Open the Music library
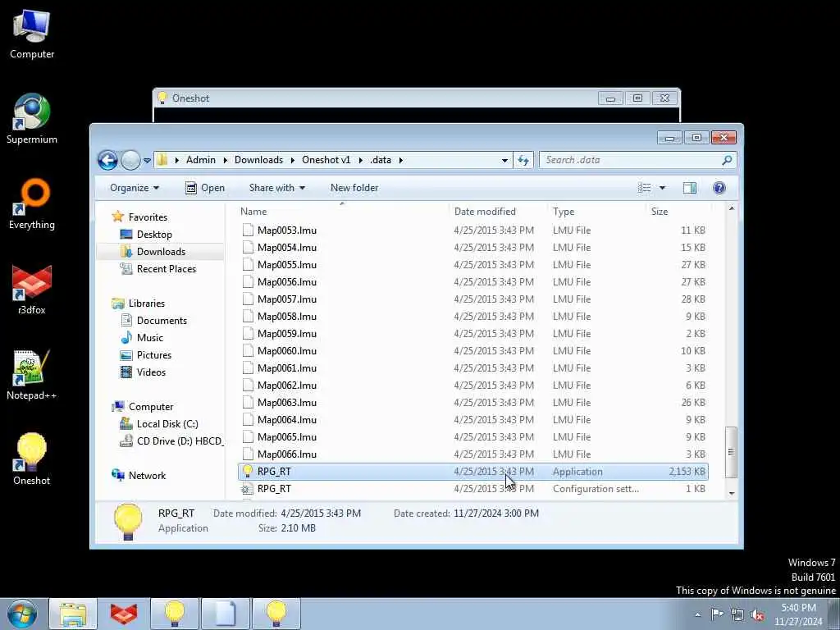This screenshot has height=630, width=840. (150, 337)
